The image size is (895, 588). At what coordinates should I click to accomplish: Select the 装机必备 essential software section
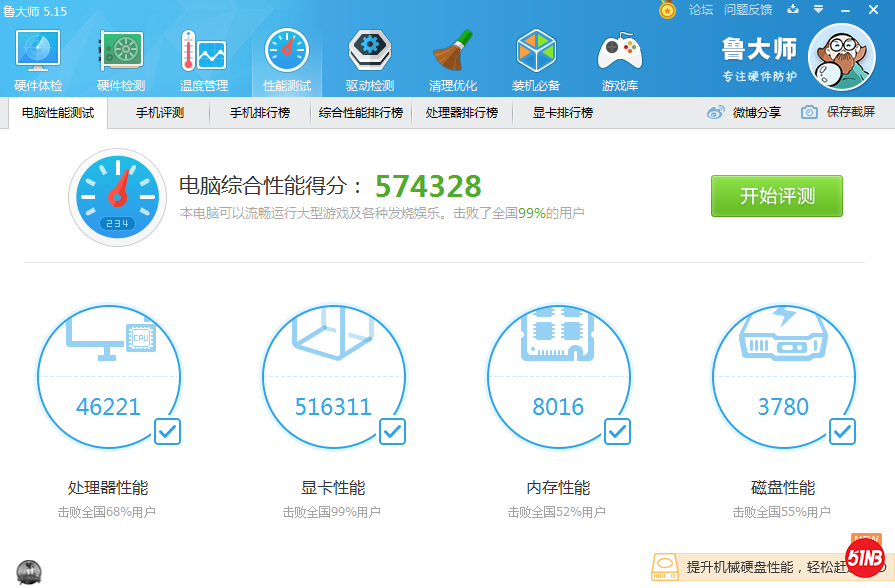click(536, 57)
